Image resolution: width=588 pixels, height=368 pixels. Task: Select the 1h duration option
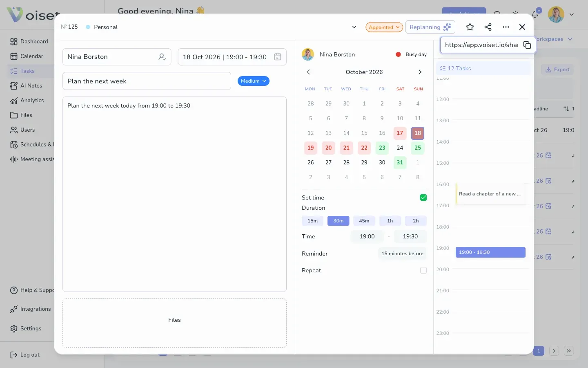point(390,221)
